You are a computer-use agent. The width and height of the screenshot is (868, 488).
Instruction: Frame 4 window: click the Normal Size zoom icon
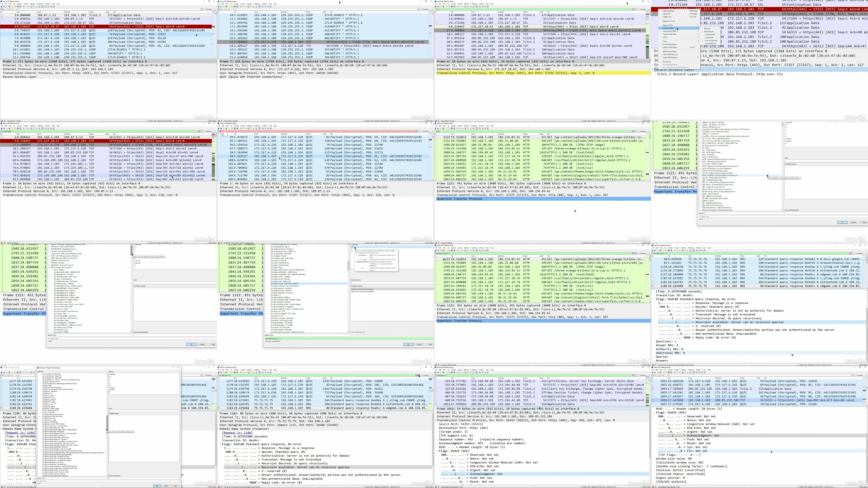tap(485, 7)
